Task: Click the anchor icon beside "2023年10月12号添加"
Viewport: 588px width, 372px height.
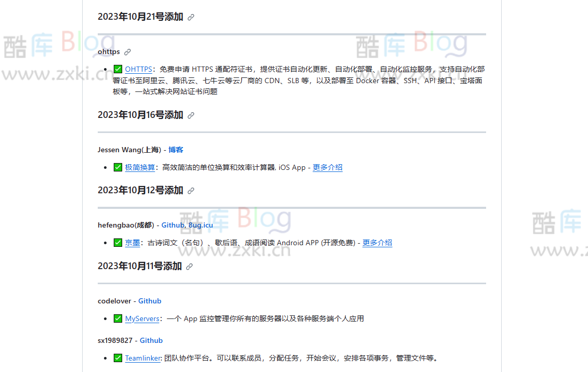Action: [x=191, y=191]
